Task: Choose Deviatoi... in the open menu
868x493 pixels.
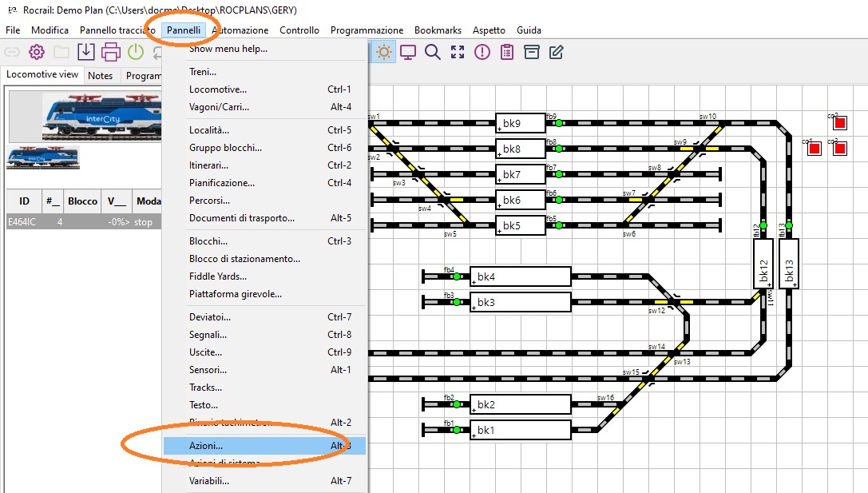Action: pos(209,317)
